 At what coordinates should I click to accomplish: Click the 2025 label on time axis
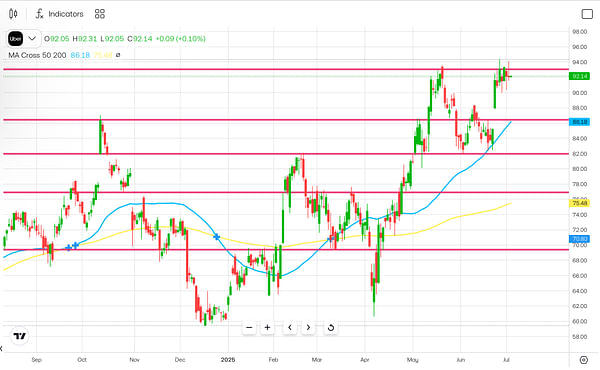click(x=228, y=360)
